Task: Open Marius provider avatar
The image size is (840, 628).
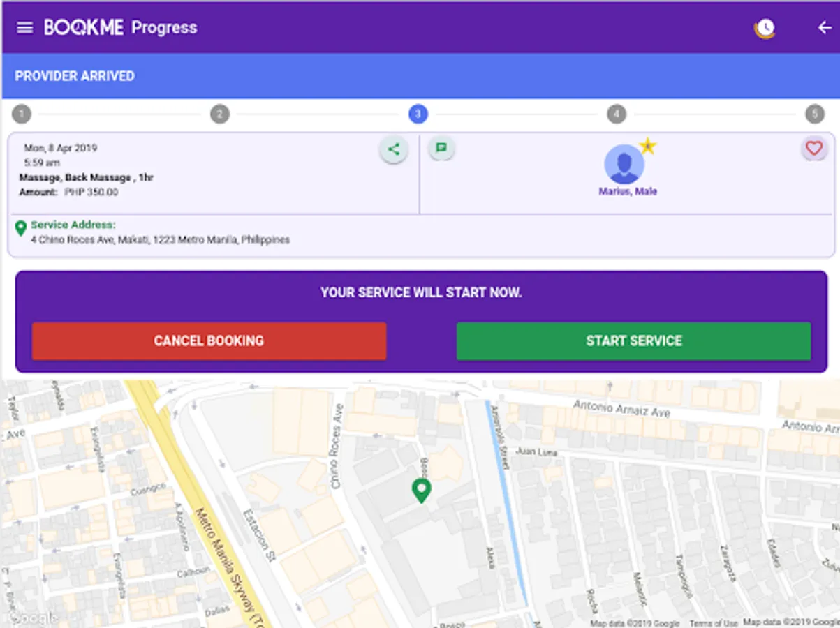Action: pyautogui.click(x=624, y=164)
